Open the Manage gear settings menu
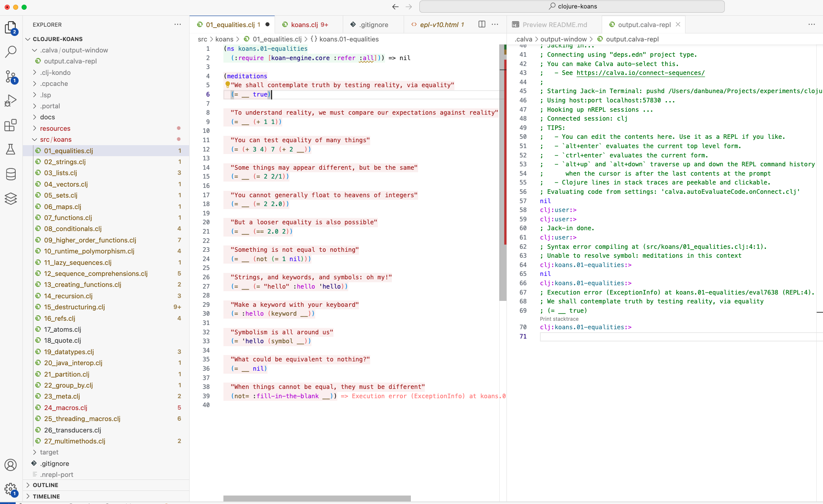Viewport: 823px width, 504px height. click(x=11, y=490)
